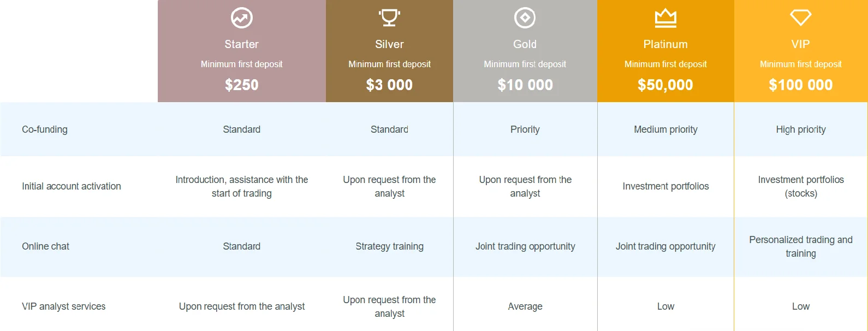Select the VIP plan heading
The height and width of the screenshot is (331, 868).
[800, 44]
